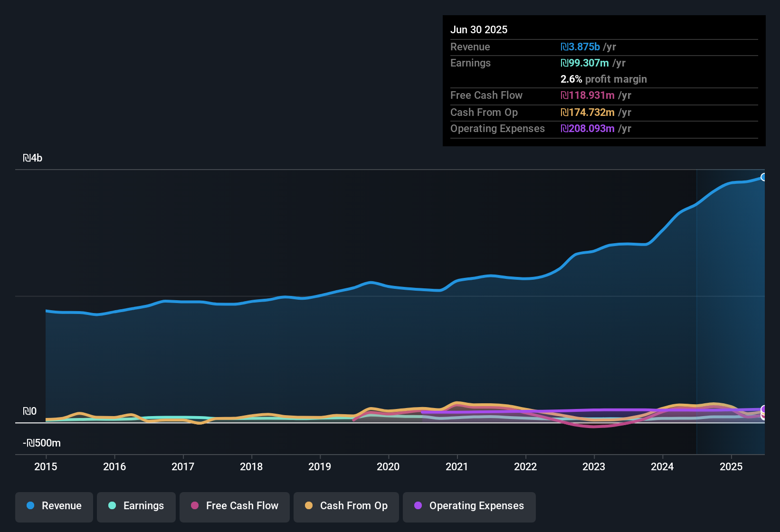Toggle Cash From Op legend chip
Screen dimensions: 780x532
point(346,506)
